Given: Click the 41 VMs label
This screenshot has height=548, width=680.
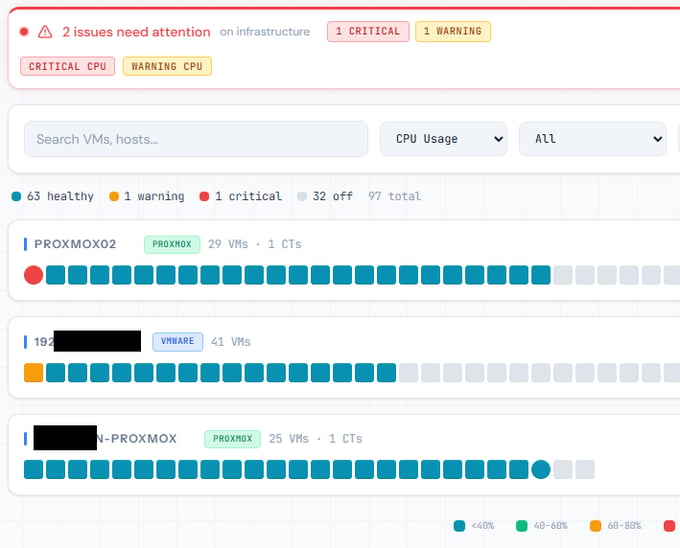Looking at the screenshot, I should tap(231, 342).
